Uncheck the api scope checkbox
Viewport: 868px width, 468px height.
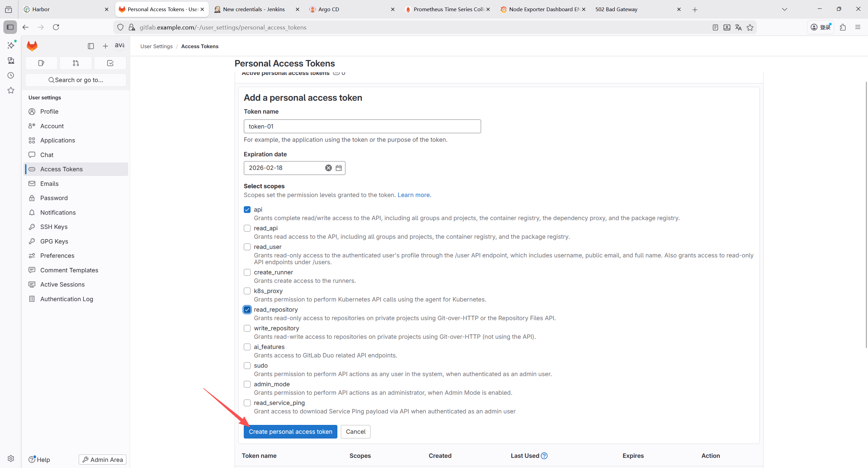pos(247,210)
